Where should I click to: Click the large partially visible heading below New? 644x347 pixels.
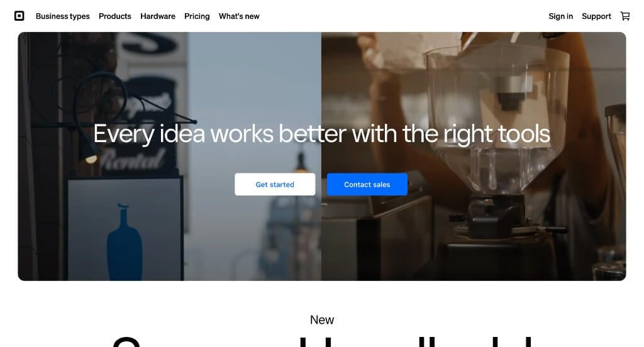click(322, 342)
